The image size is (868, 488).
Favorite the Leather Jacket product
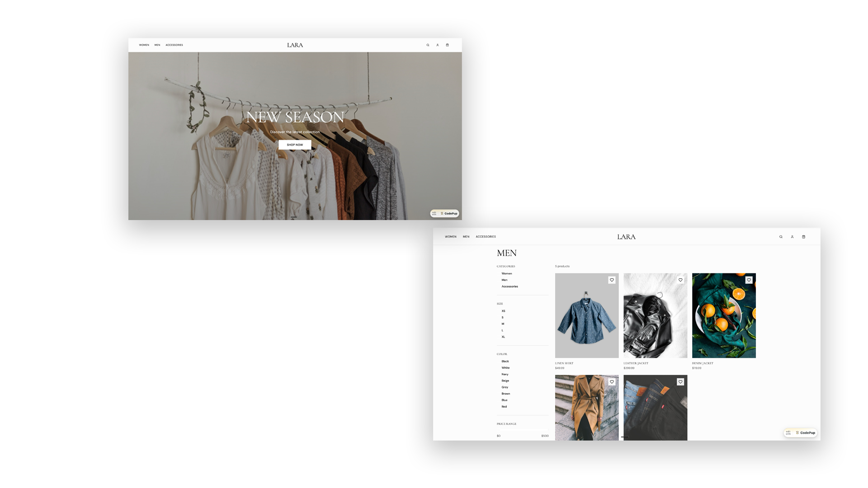[x=680, y=280]
